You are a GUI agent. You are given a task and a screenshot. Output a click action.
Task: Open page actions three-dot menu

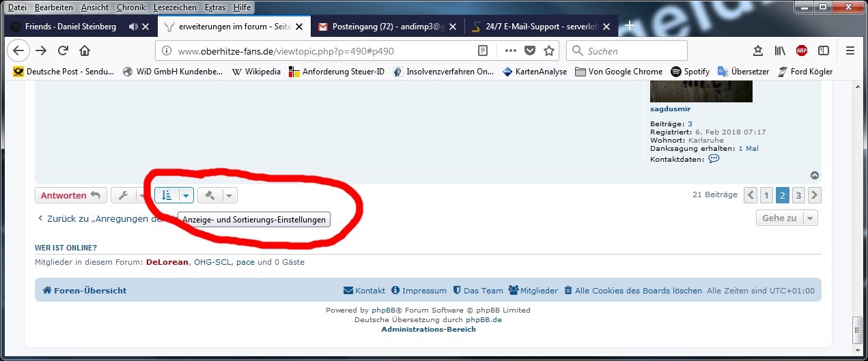[511, 50]
